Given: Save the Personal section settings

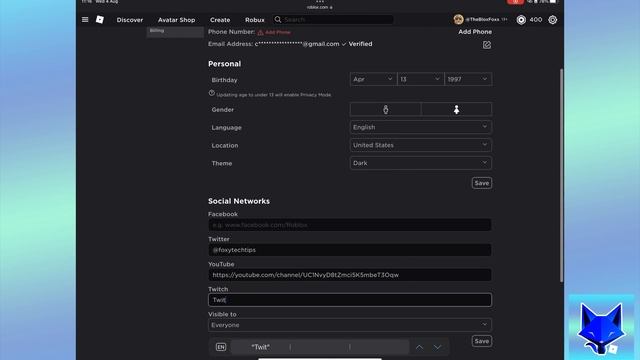Looking at the screenshot, I should (482, 183).
